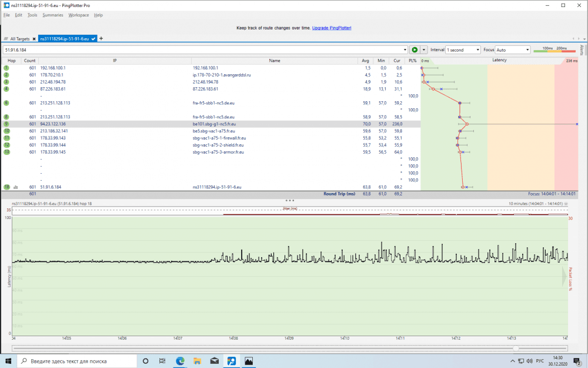The height and width of the screenshot is (368, 588).
Task: Open Microsoft Edge from the taskbar
Action: [x=180, y=360]
